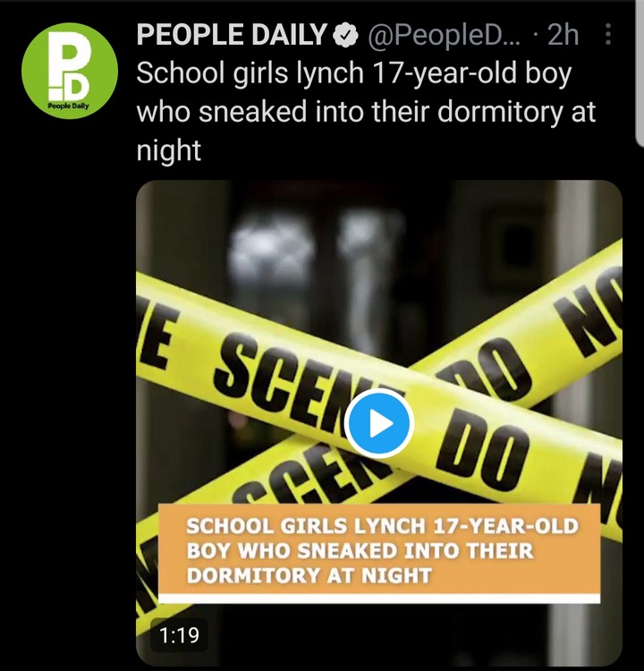Screen dimensions: 644x671
Task: Click the verified checkmark badge
Action: (346, 35)
